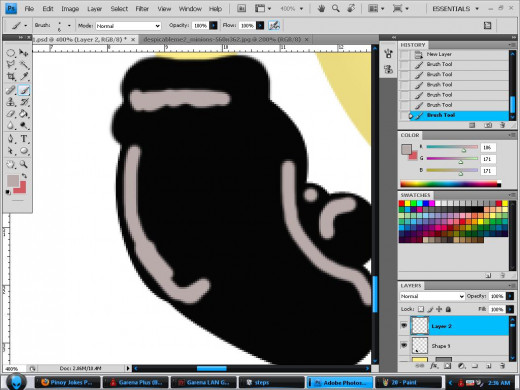
Task: Open the ESSENTIALS workspace dropdown
Action: pos(455,9)
